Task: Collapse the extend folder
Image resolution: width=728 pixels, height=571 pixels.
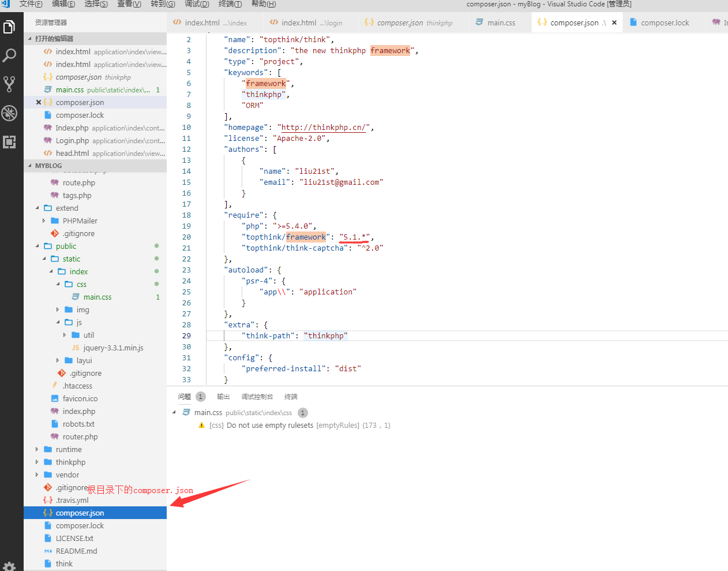Action: pyautogui.click(x=37, y=208)
